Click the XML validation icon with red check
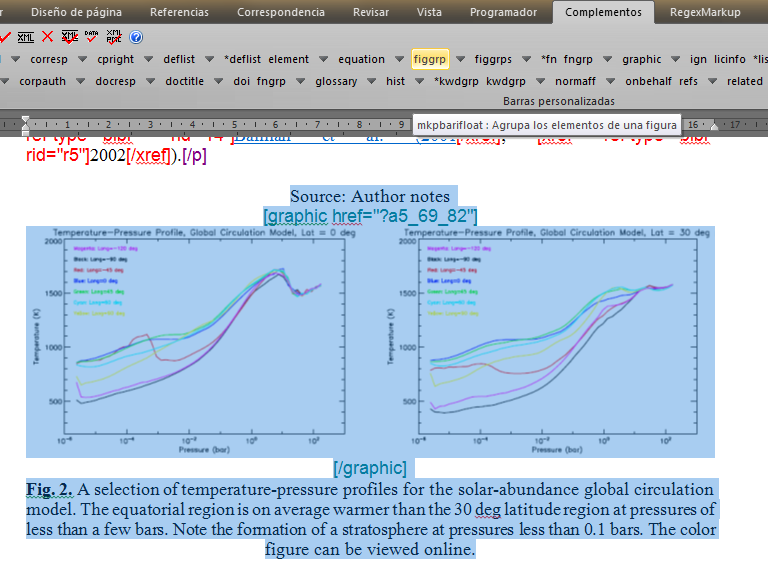This screenshot has width=768, height=578. click(69, 37)
